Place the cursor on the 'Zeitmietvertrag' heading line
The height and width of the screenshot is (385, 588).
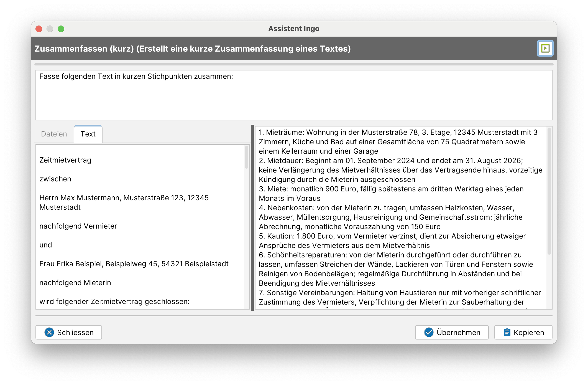pos(65,160)
